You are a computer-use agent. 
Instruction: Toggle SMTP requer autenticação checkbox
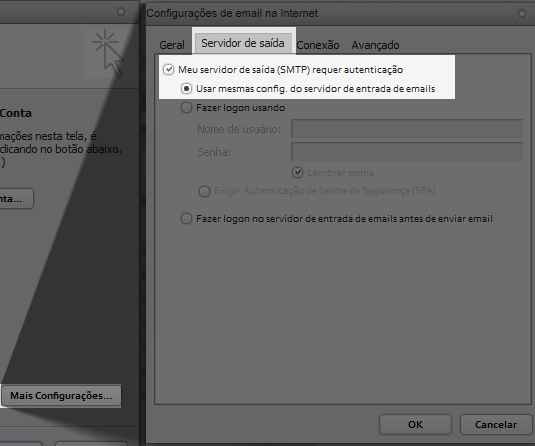[x=169, y=70]
